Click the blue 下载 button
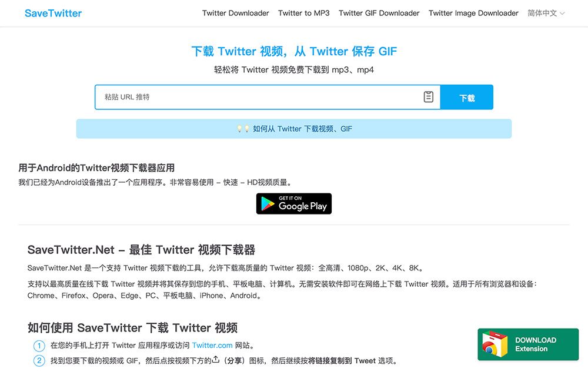Screen dimensions: 588x372 [467, 98]
